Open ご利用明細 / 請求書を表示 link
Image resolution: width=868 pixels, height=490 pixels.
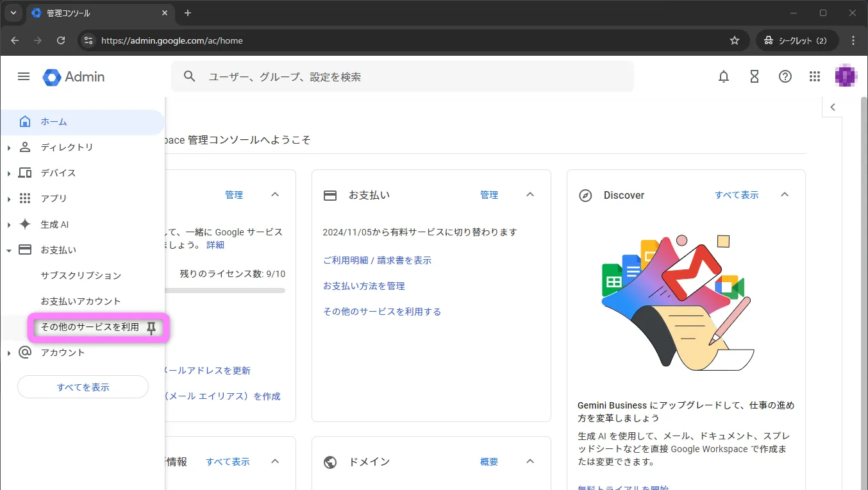[x=377, y=260]
